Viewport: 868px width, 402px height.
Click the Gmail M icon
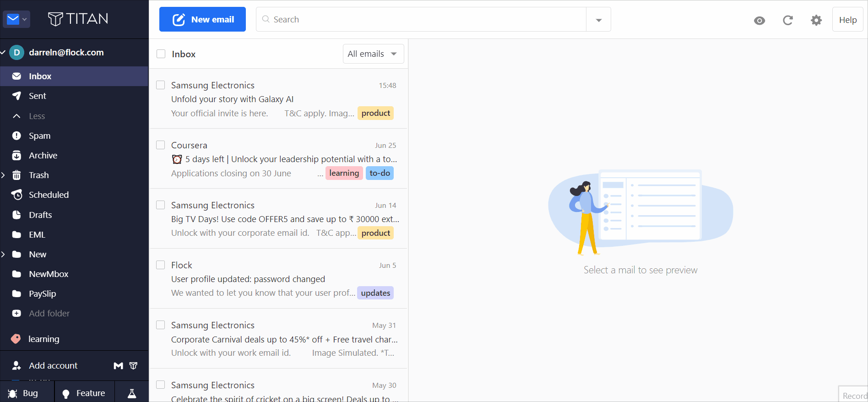pos(119,365)
